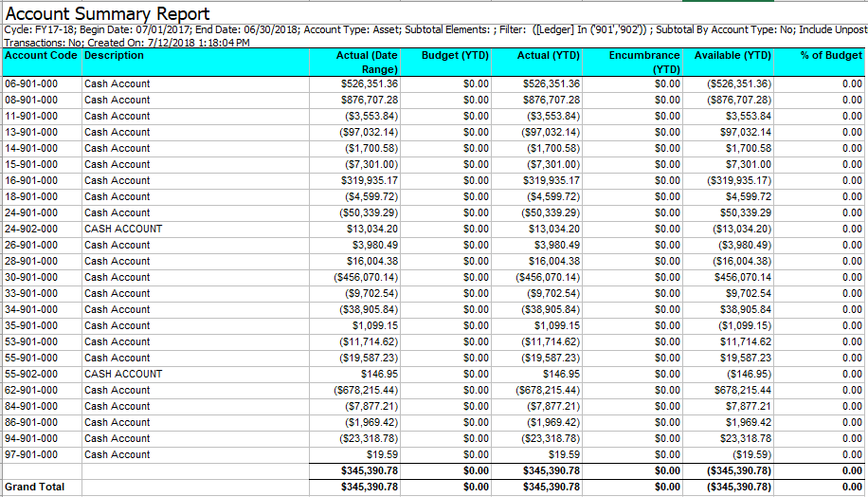Click Actual (YTD) value ($23,318.78)

(x=551, y=438)
